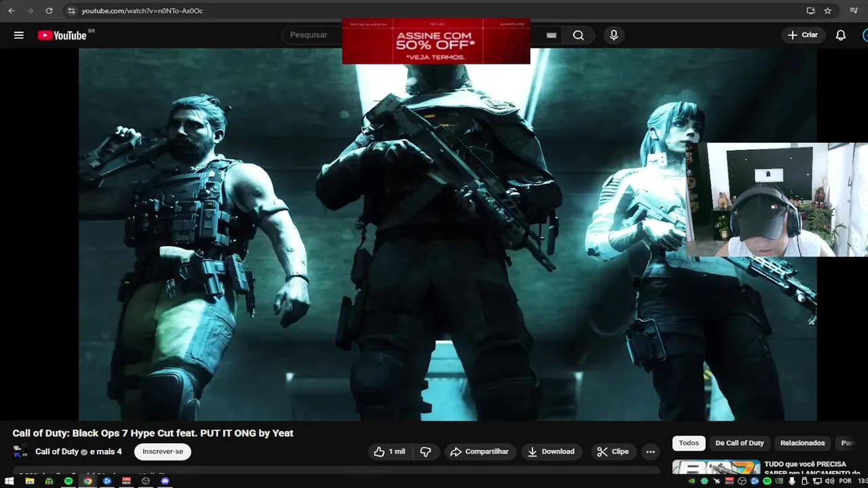Select the De Call of Duty chip
Image resolution: width=868 pixels, height=488 pixels.
[x=739, y=443]
